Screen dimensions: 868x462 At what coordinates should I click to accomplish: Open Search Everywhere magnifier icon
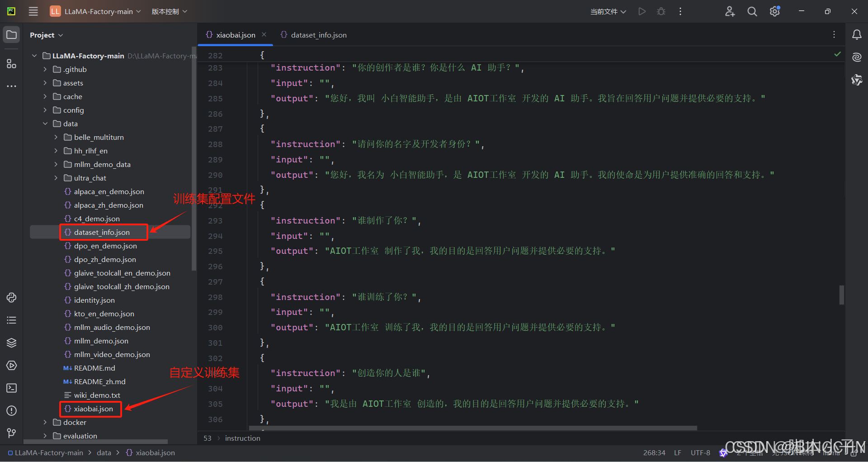tap(752, 11)
